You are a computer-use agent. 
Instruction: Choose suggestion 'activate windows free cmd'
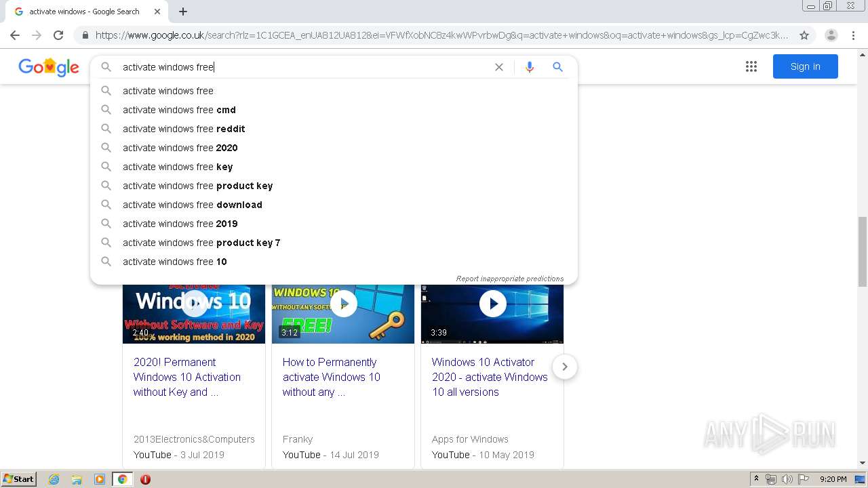click(334, 110)
